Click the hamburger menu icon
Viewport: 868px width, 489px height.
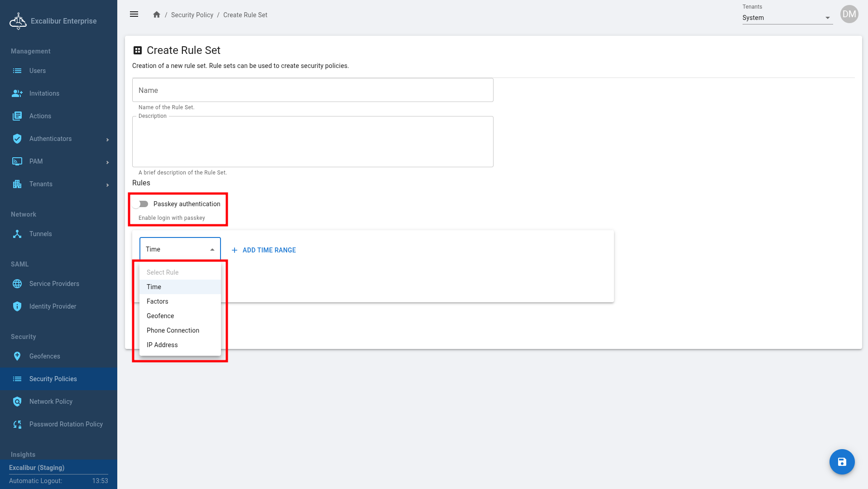tap(134, 15)
